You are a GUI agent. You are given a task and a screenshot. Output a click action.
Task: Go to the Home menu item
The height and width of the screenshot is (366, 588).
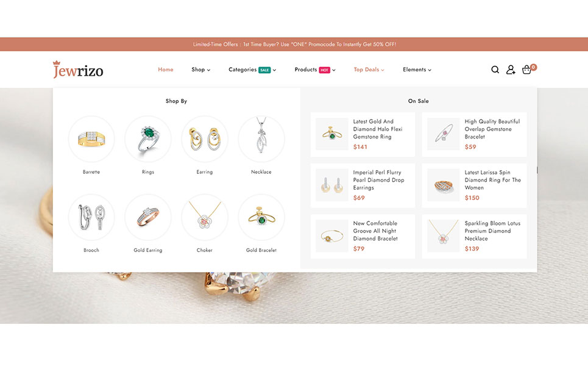[x=165, y=70]
